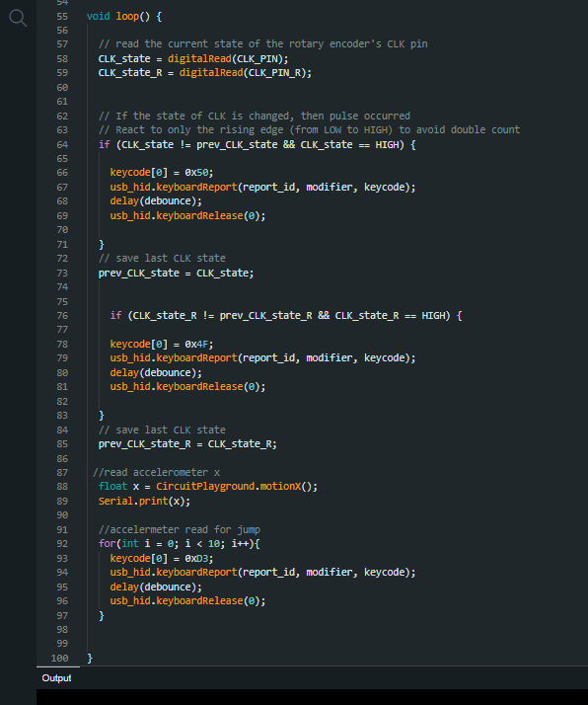This screenshot has height=705, width=588.
Task: Click 'Serial.print(x);' statement
Action: pos(144,502)
